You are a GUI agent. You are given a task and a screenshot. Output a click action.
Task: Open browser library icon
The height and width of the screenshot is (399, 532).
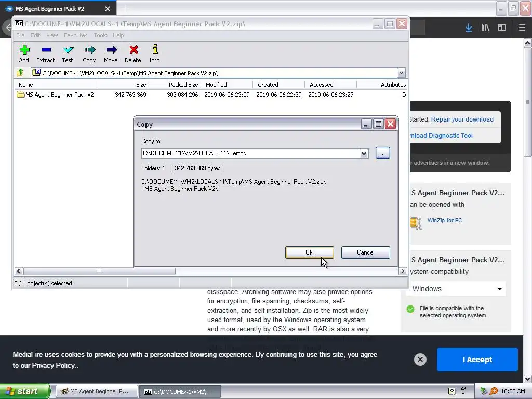click(x=485, y=28)
